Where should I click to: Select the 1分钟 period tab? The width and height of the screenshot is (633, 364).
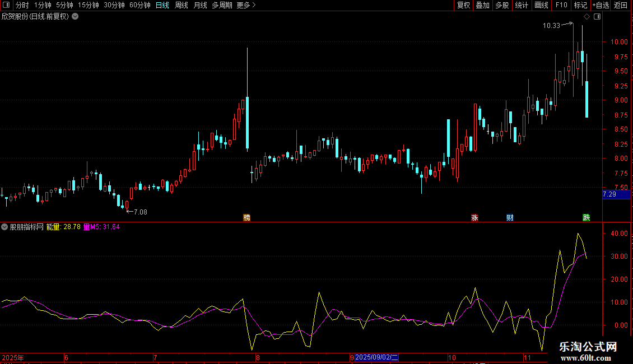[x=43, y=5]
